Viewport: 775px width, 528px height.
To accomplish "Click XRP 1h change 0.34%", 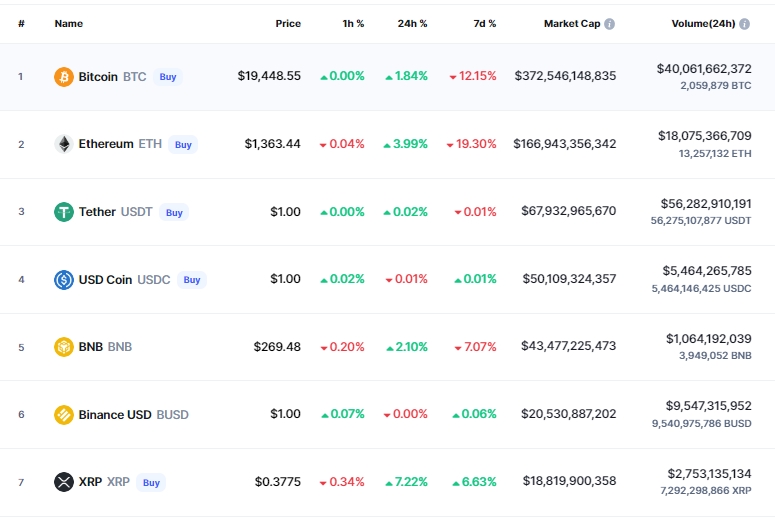I will point(342,482).
